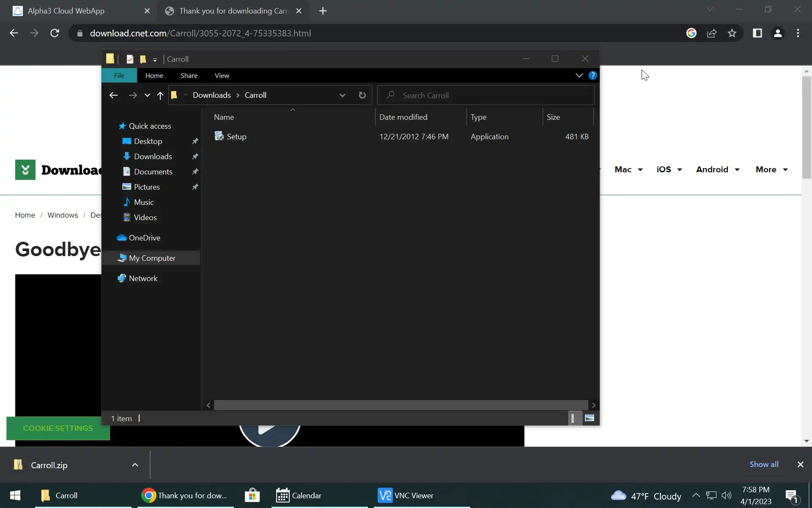The width and height of the screenshot is (812, 508).
Task: Reload the Chrome page
Action: click(55, 33)
